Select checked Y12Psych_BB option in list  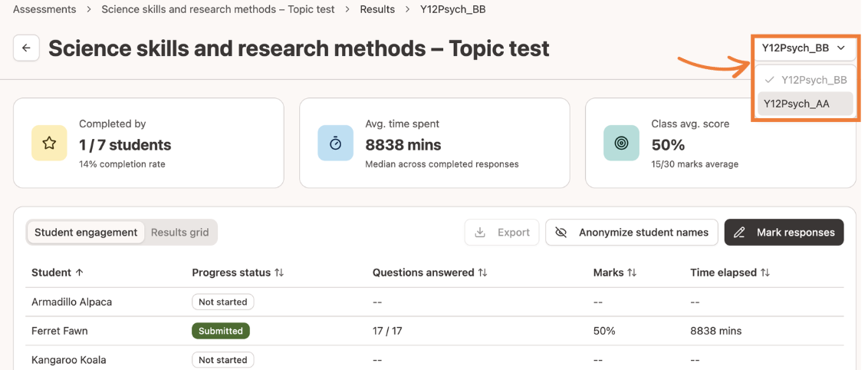click(x=805, y=80)
